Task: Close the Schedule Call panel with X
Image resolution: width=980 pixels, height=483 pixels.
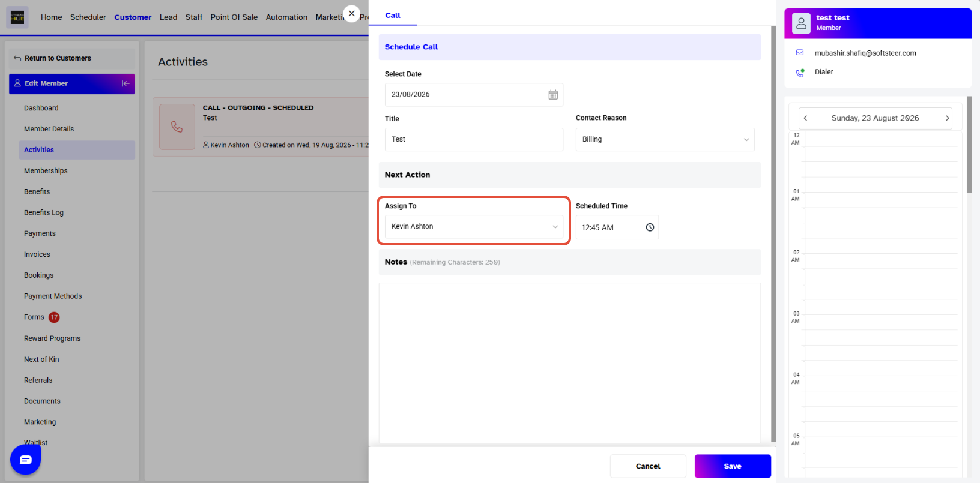Action: [352, 13]
